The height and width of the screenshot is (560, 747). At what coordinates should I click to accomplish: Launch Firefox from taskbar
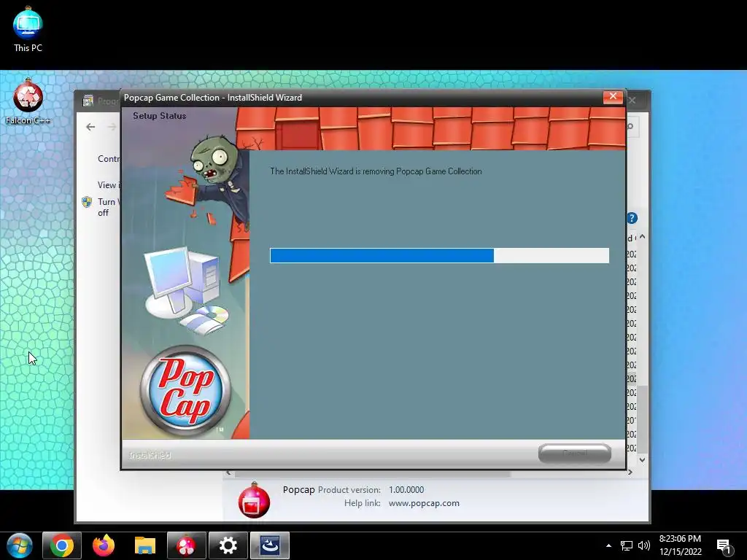click(104, 545)
